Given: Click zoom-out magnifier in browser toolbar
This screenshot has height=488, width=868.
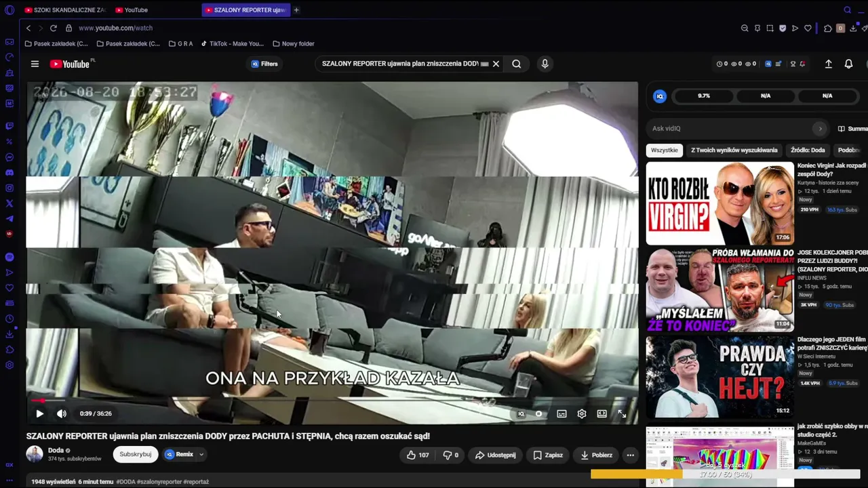Looking at the screenshot, I should pos(745,28).
